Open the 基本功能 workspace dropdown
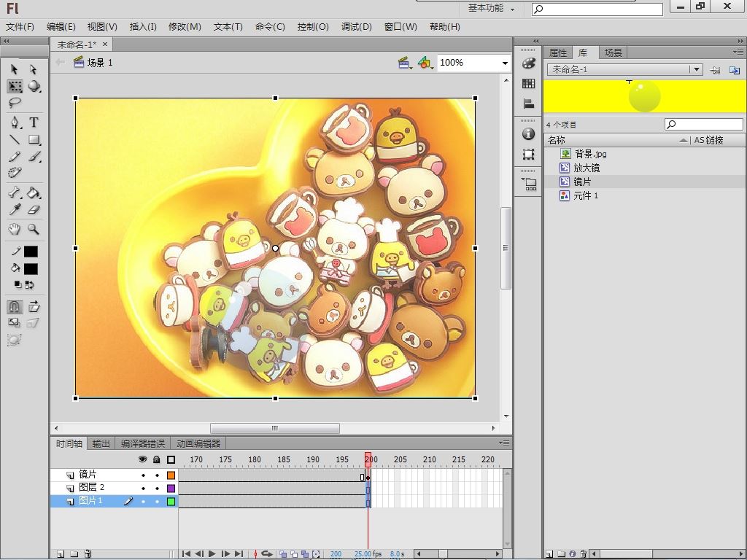This screenshot has width=747, height=560. pos(491,8)
